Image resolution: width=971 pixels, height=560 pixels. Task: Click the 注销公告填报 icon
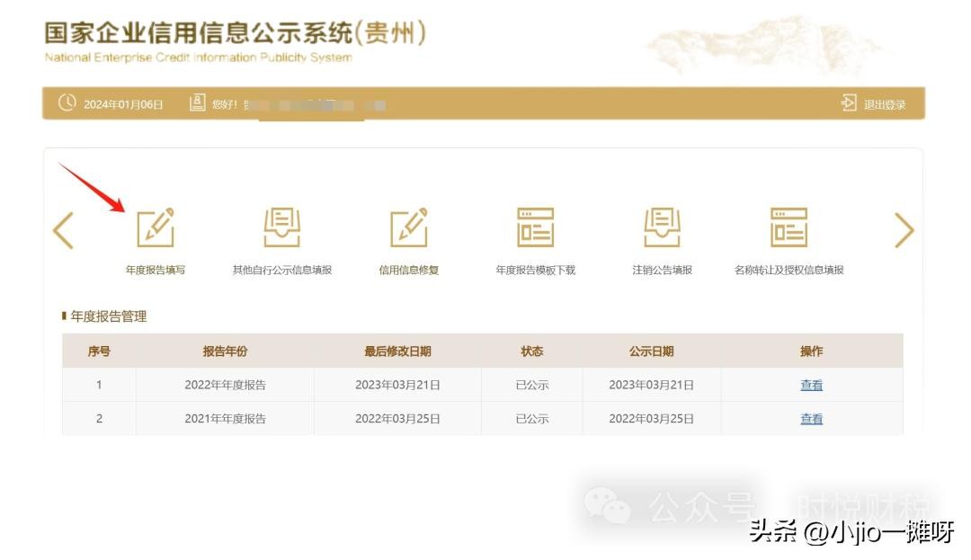[x=662, y=227]
